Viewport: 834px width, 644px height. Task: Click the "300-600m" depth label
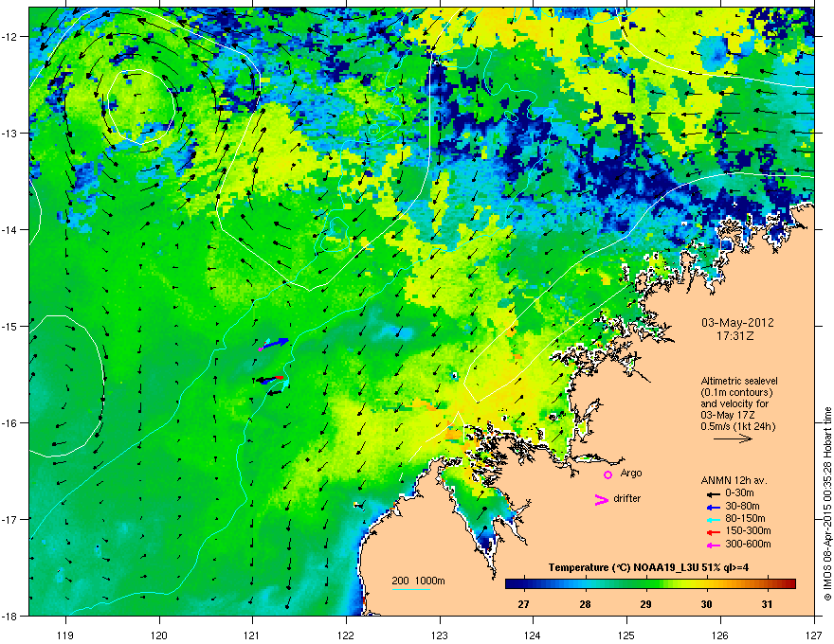pyautogui.click(x=748, y=545)
